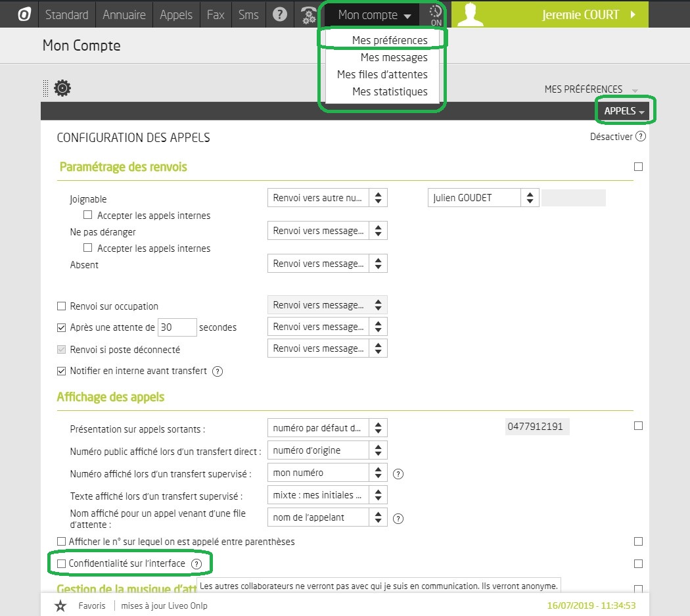Viewport: 690px width, 616px height.
Task: Click the app logo in top-left corner
Action: 24,14
